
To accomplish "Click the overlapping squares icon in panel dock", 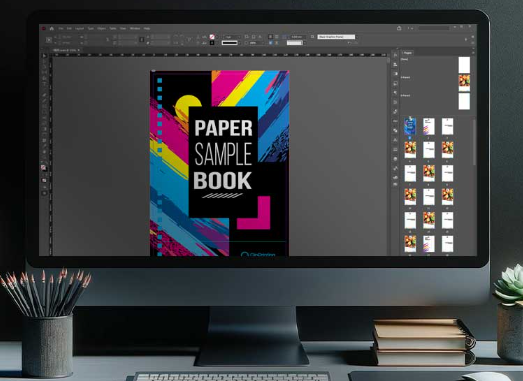I will [395, 130].
